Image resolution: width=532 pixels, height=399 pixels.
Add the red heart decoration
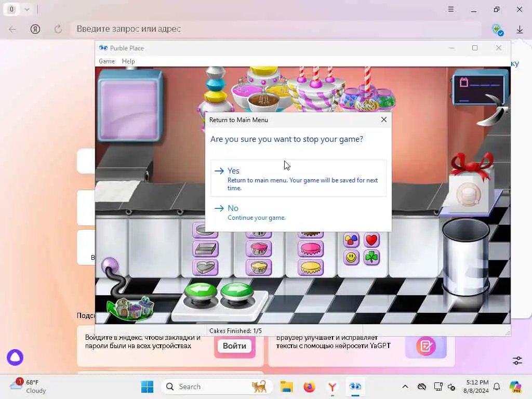[x=371, y=240]
